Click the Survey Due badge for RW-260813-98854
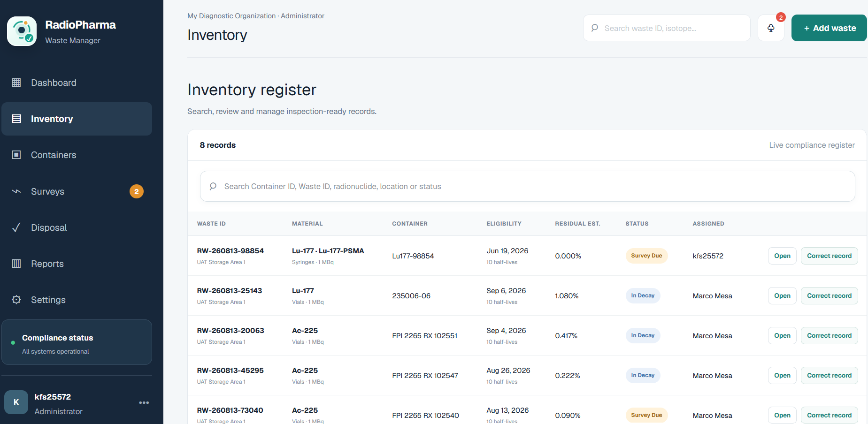The image size is (868, 424). pos(646,256)
